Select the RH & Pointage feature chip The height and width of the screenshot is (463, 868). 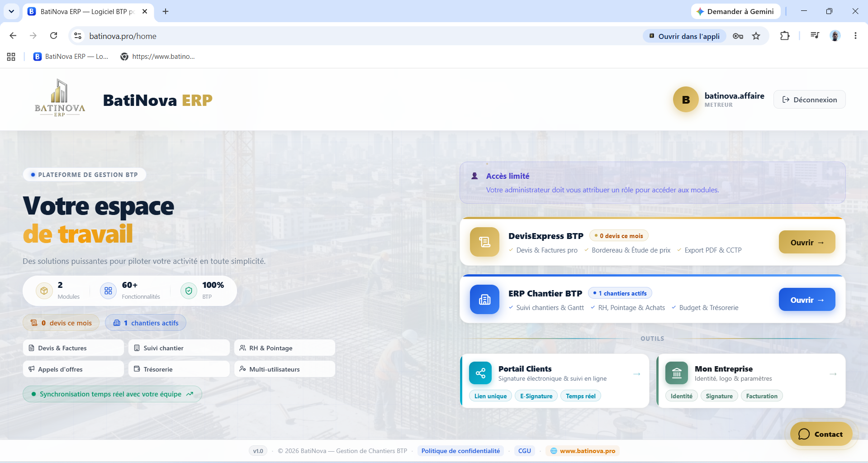pyautogui.click(x=285, y=348)
